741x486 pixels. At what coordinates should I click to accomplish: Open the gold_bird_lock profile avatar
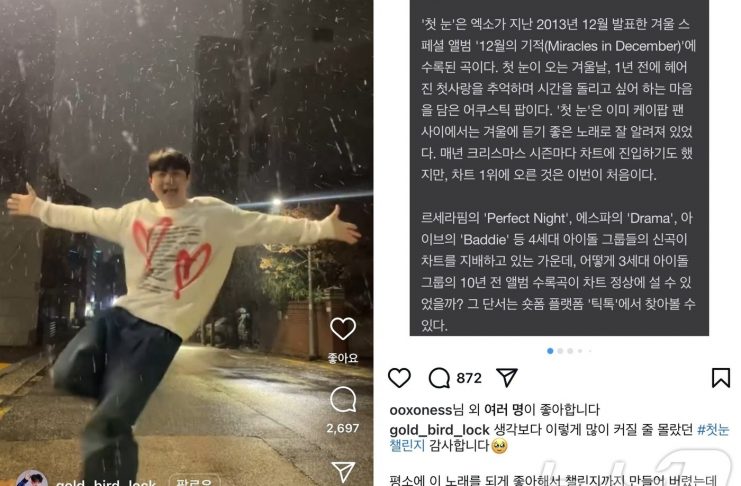[32, 479]
